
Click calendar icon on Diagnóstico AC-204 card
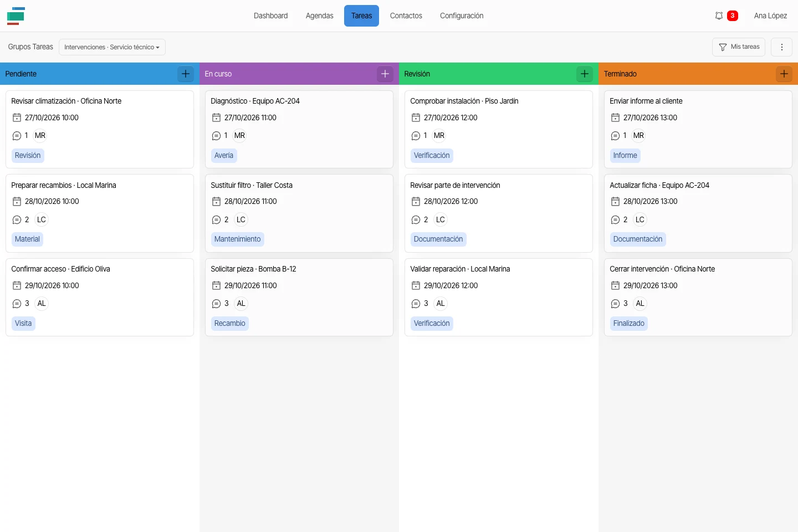coord(216,117)
